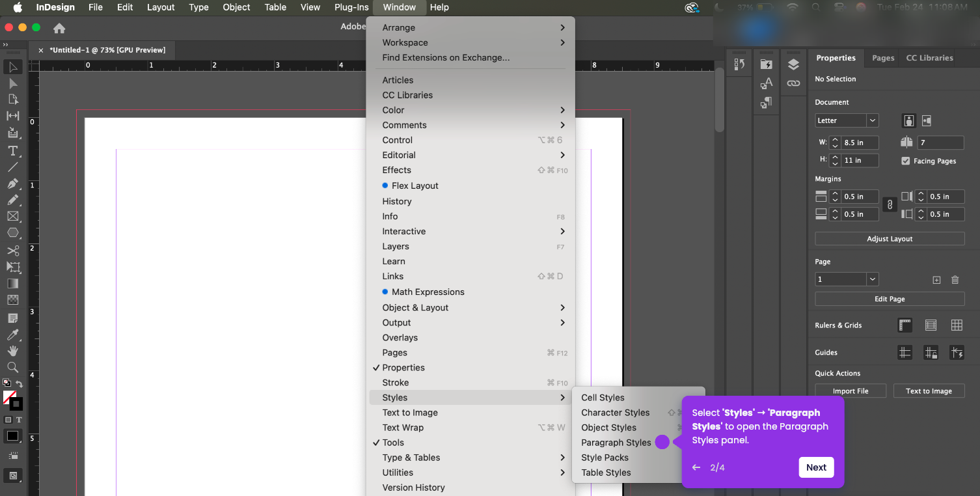Select the Gap tool
Screen dimensions: 980x496
click(x=13, y=116)
